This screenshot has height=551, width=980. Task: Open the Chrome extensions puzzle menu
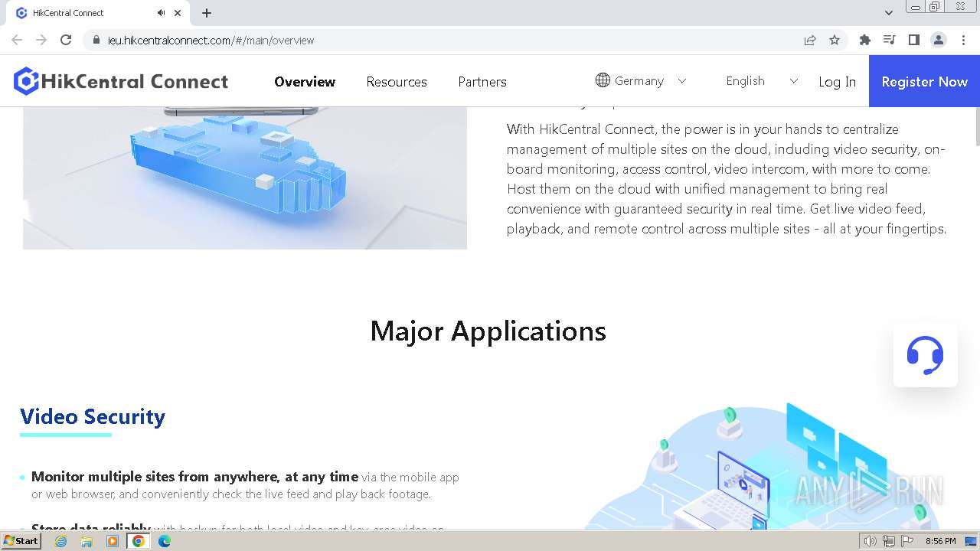[x=865, y=40]
